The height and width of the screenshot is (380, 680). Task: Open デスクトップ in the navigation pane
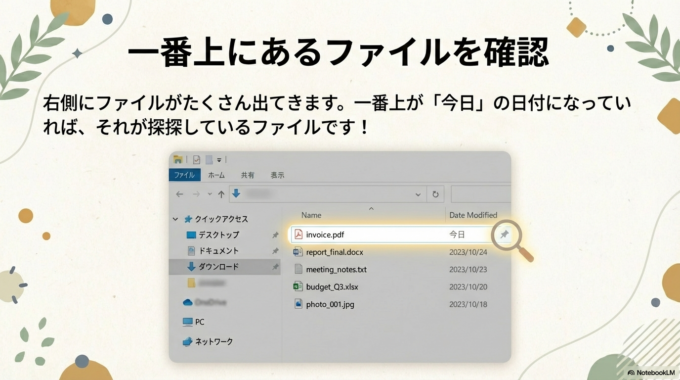[219, 235]
